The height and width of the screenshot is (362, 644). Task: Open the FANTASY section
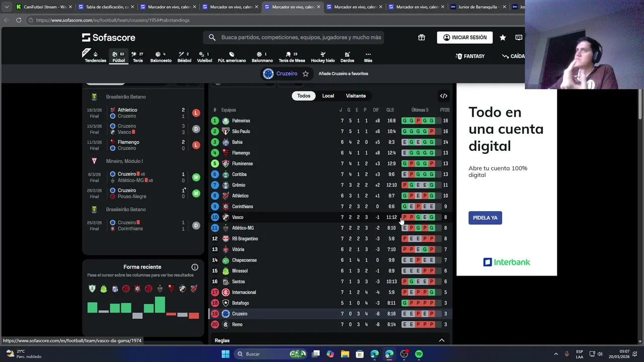470,56
